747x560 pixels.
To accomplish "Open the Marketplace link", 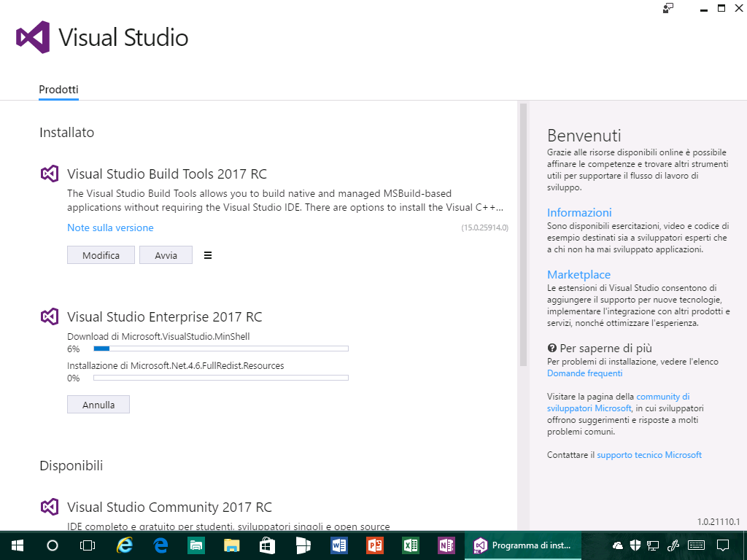I will [x=578, y=275].
